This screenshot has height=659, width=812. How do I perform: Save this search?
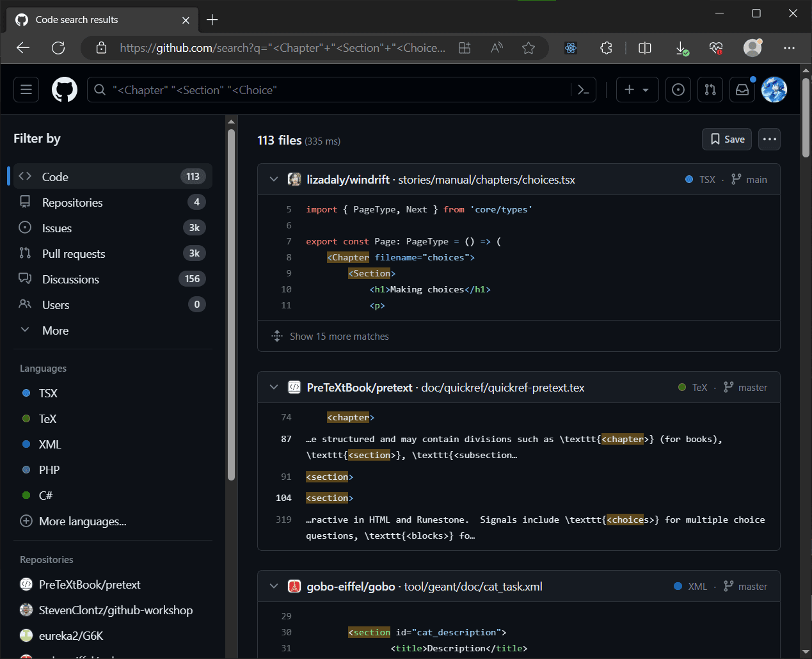[728, 139]
